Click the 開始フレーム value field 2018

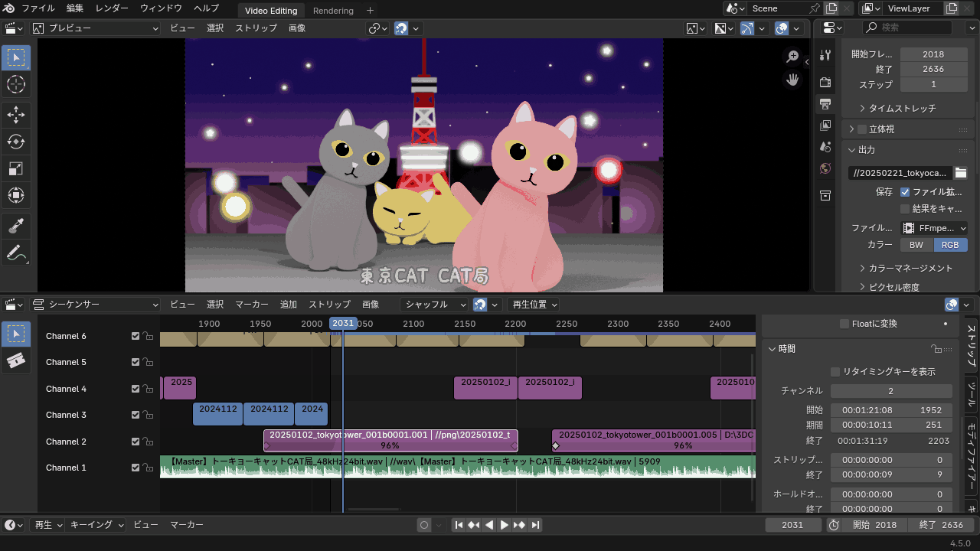933,54
